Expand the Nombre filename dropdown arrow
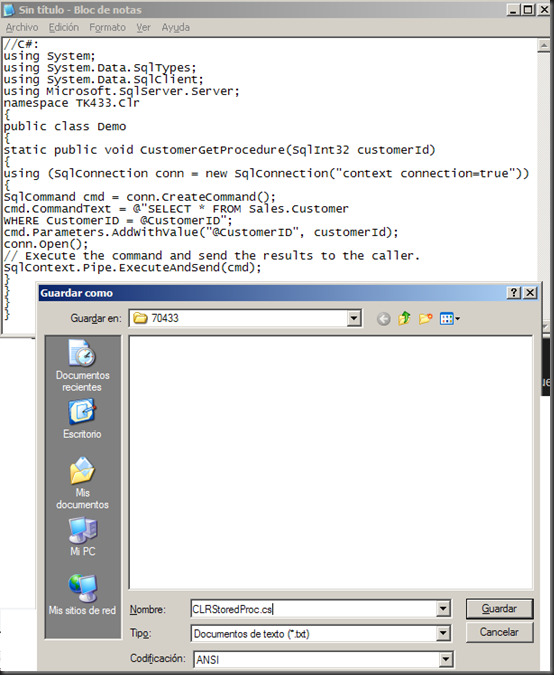The width and height of the screenshot is (554, 675). [x=443, y=609]
